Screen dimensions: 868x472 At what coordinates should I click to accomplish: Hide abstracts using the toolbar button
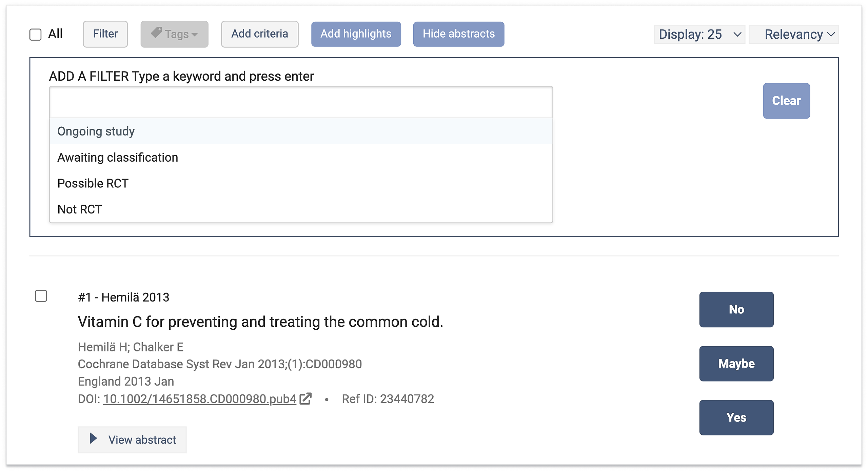click(x=458, y=34)
